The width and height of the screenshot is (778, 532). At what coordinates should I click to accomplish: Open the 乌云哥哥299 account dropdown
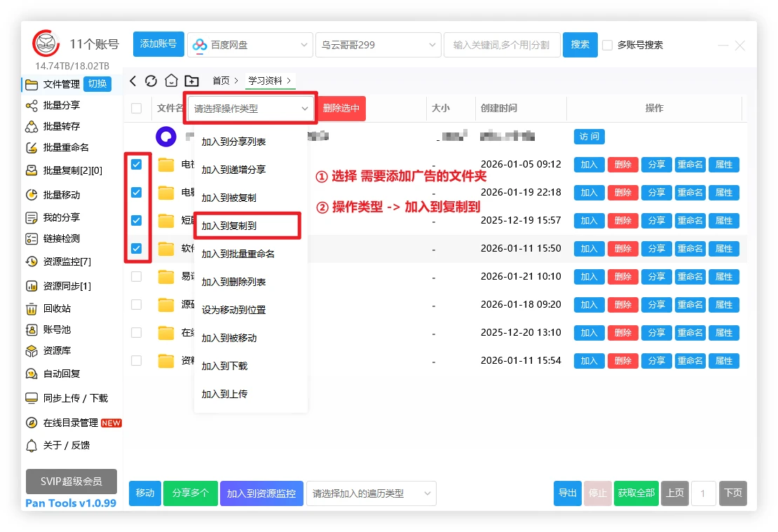378,45
